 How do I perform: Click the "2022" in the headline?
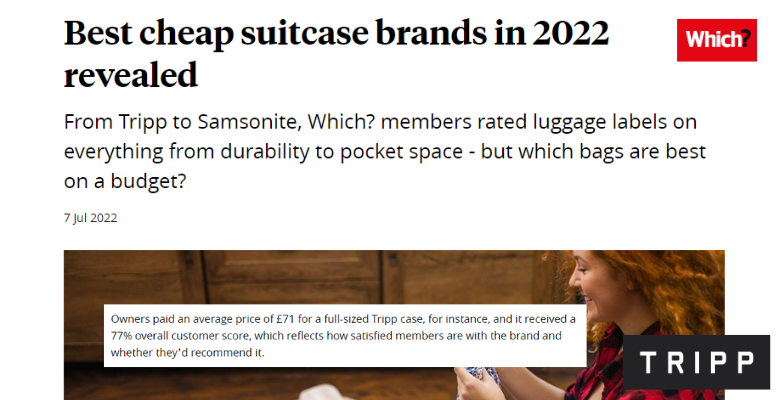(x=571, y=33)
